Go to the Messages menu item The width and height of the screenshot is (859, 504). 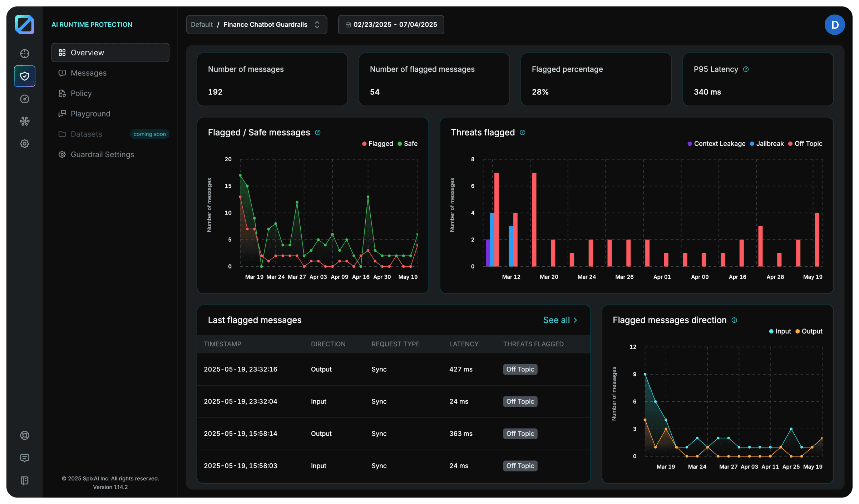(89, 73)
